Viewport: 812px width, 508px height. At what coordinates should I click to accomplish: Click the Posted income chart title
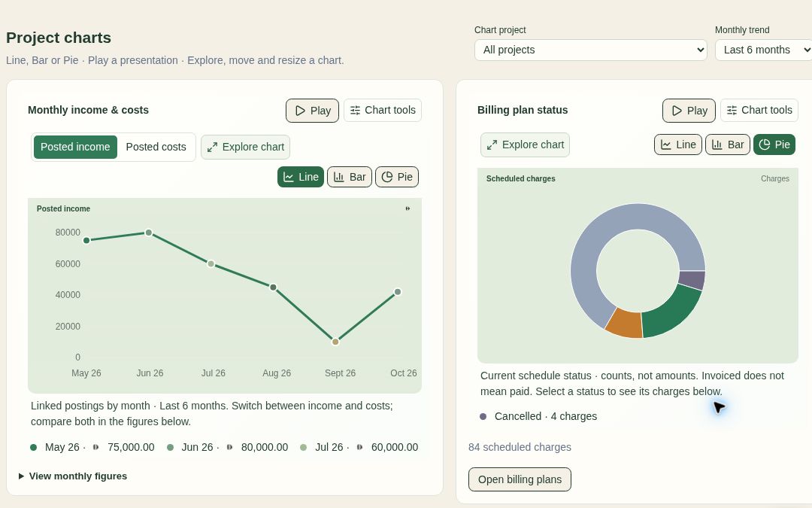click(63, 209)
